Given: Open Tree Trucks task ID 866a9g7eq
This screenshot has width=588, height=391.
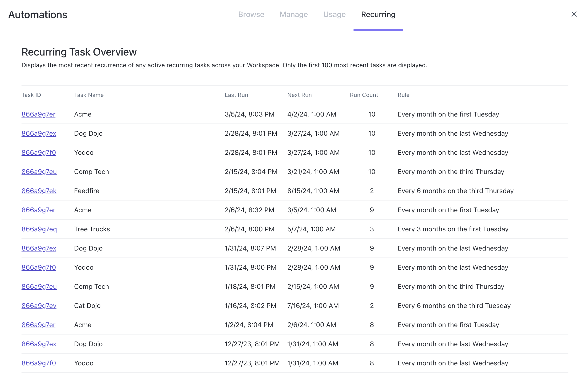Looking at the screenshot, I should (x=39, y=229).
